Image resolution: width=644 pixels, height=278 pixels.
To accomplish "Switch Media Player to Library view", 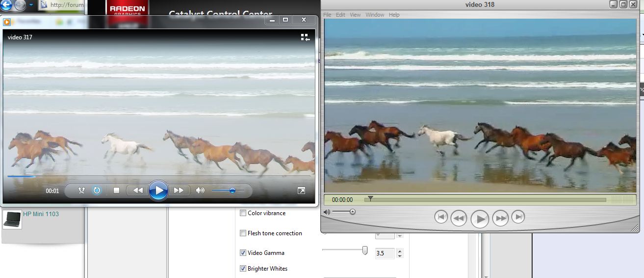I will tap(305, 37).
